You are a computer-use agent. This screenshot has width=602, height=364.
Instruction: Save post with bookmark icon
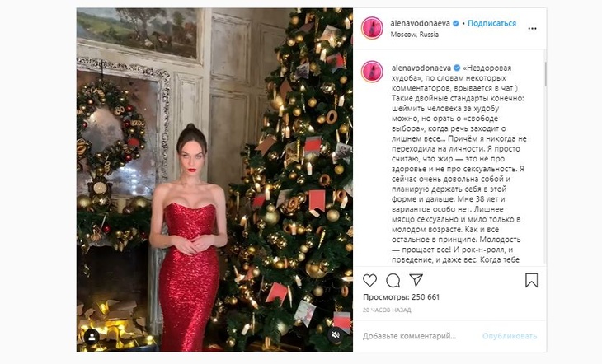point(531,280)
